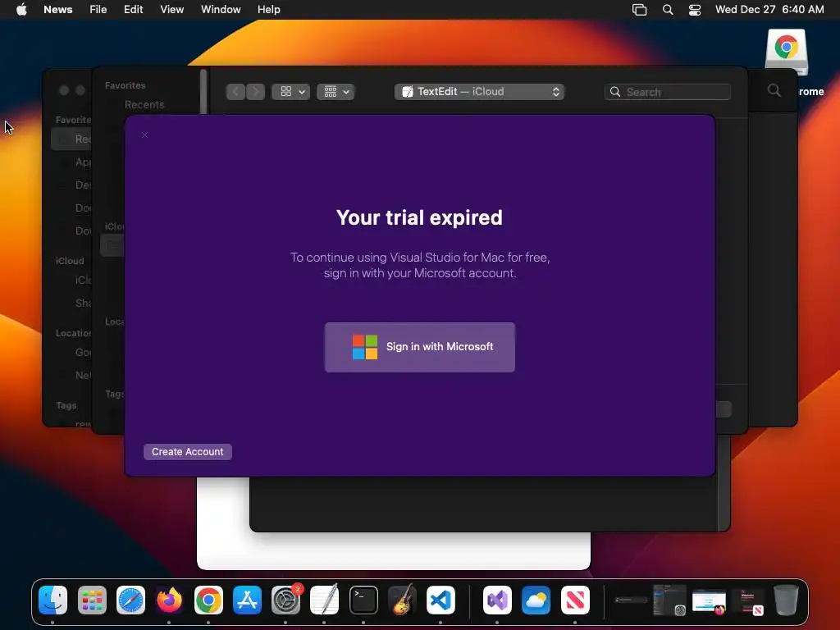Launch Firefox from the Dock

coord(169,600)
